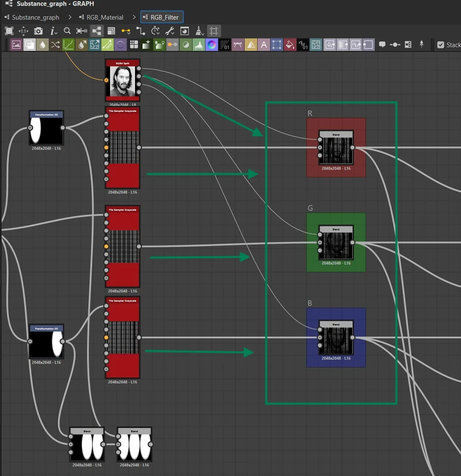Select the Blend node in B frame
The width and height of the screenshot is (461, 476).
pos(336,337)
